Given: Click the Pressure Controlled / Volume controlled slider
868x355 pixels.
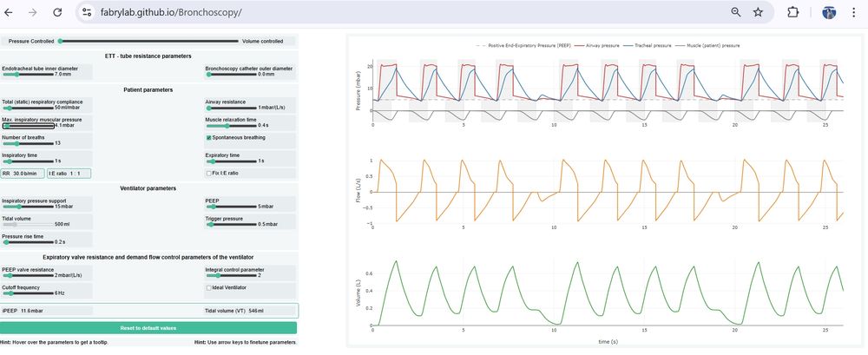Looking at the screenshot, I should tap(148, 41).
